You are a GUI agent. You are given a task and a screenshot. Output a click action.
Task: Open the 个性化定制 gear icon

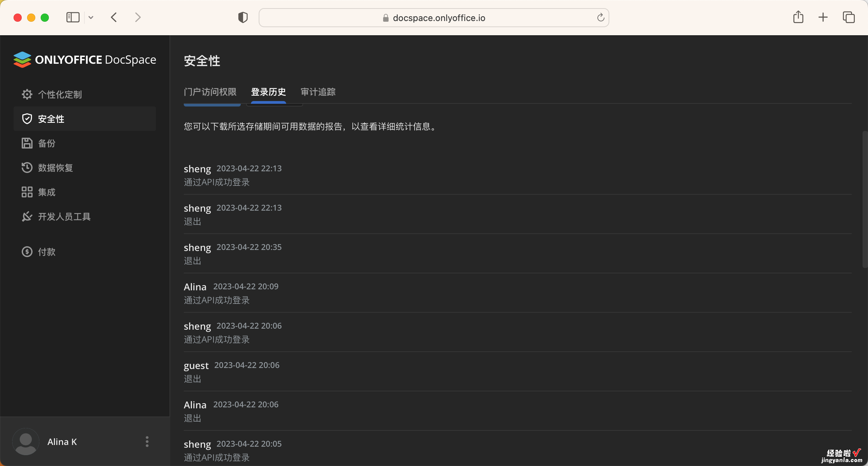coord(27,94)
